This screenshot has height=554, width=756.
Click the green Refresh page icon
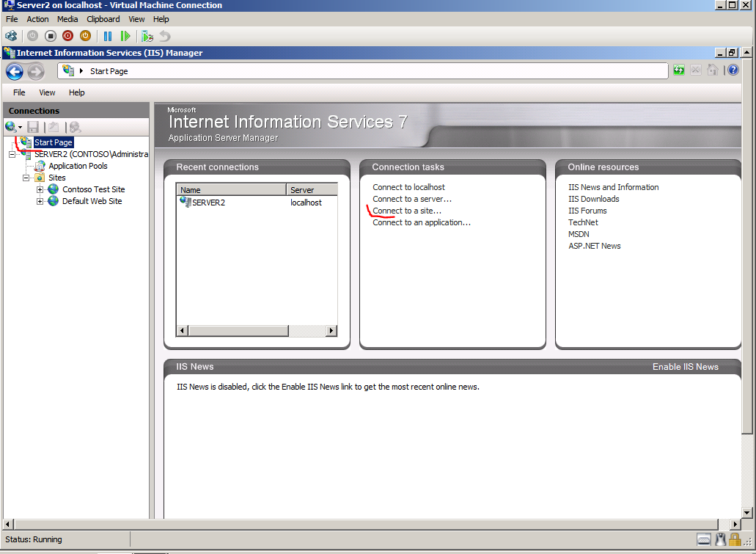(x=679, y=70)
